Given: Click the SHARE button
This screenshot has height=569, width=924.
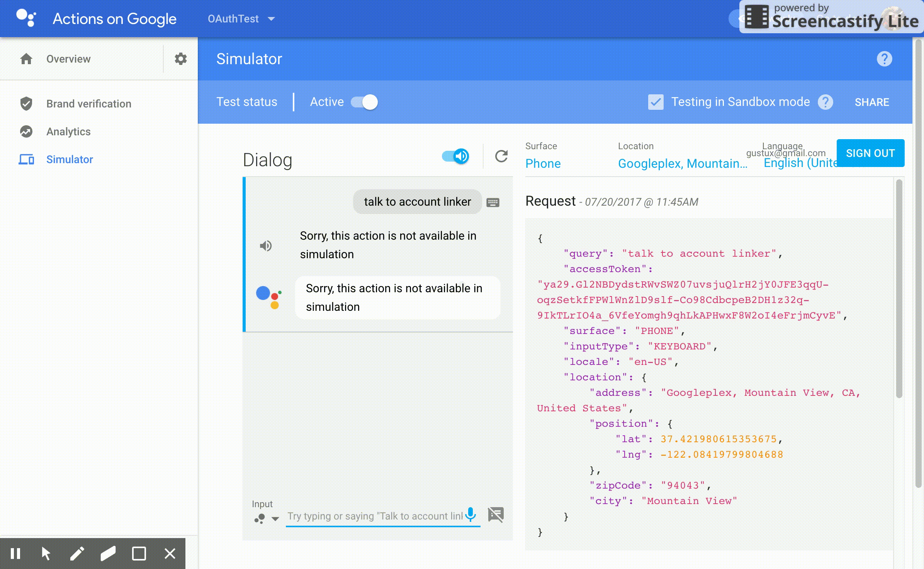Looking at the screenshot, I should 872,102.
